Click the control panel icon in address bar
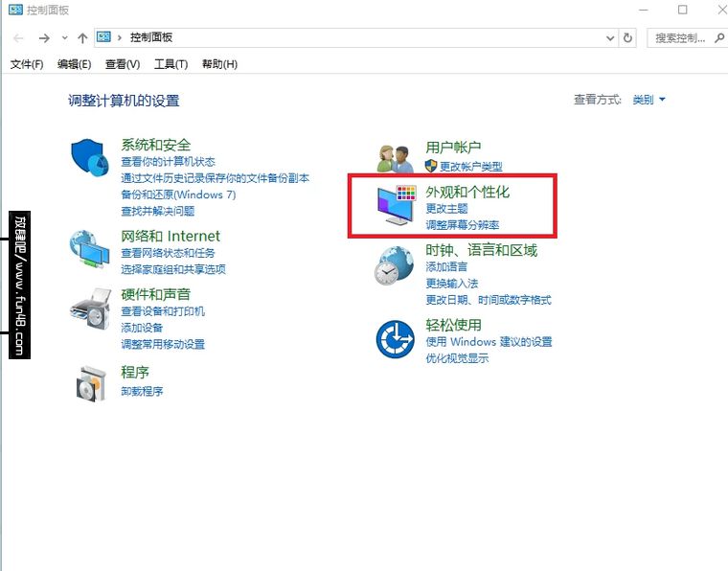This screenshot has height=571, width=728. click(103, 37)
